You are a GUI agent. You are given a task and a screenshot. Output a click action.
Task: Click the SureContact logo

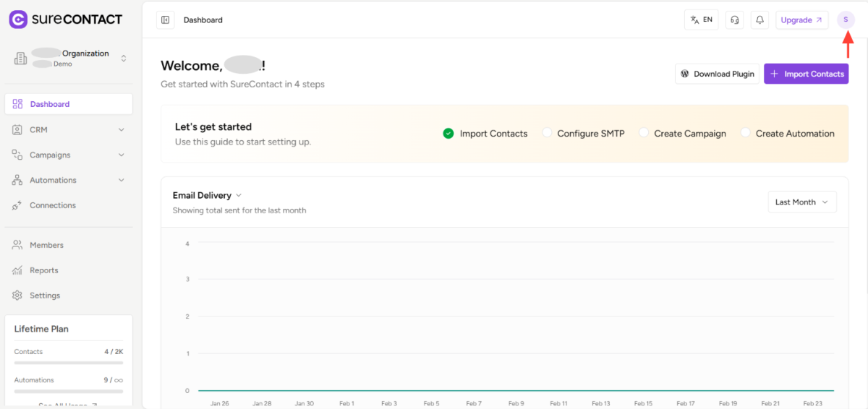pos(66,20)
